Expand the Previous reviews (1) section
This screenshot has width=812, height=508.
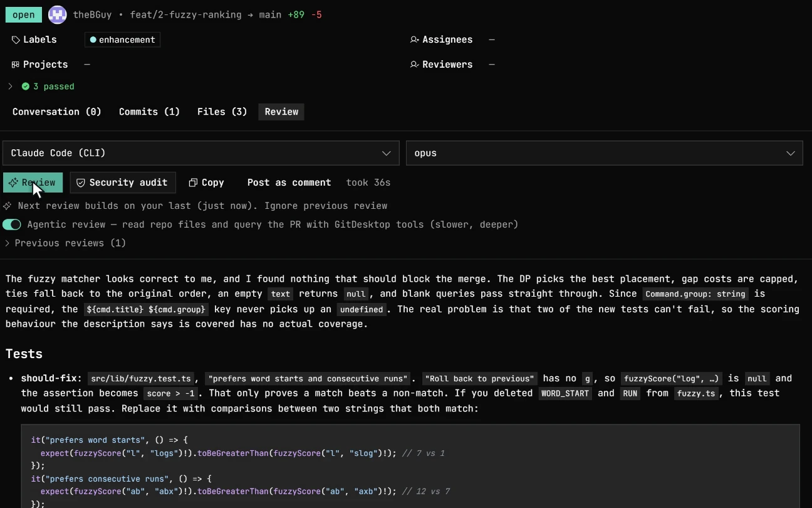click(66, 243)
